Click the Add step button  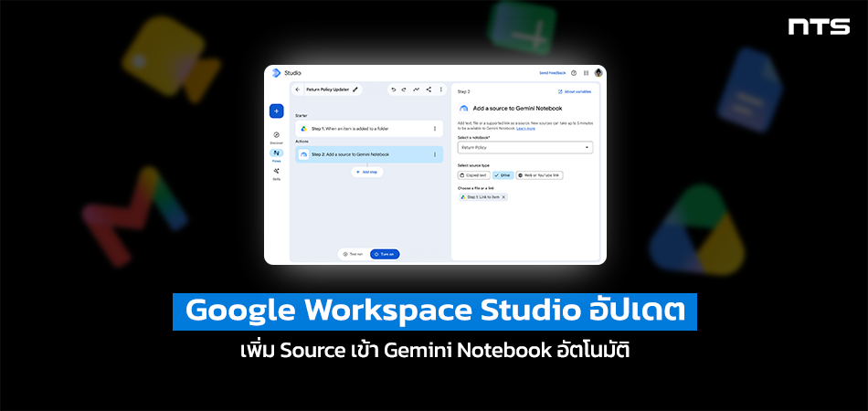click(367, 172)
